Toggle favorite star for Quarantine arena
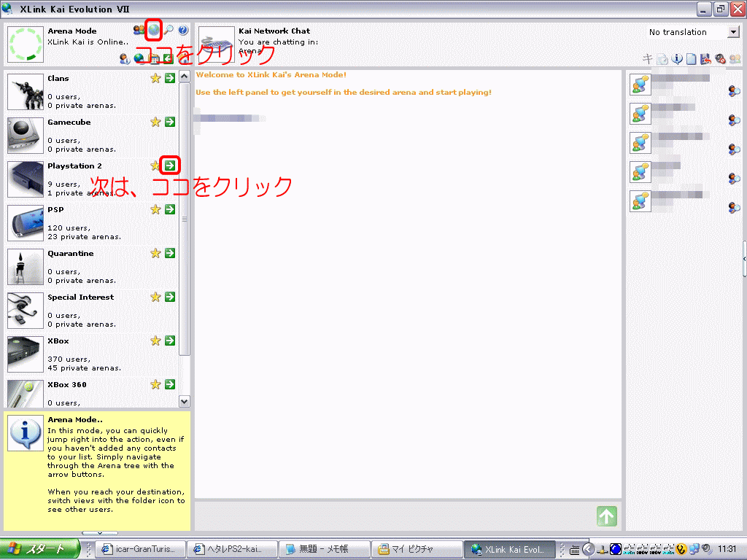747x560 pixels. [x=155, y=253]
